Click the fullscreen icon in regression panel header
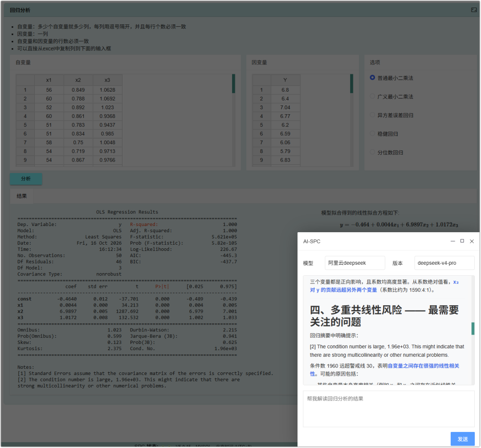This screenshot has height=448, width=481. pyautogui.click(x=473, y=10)
